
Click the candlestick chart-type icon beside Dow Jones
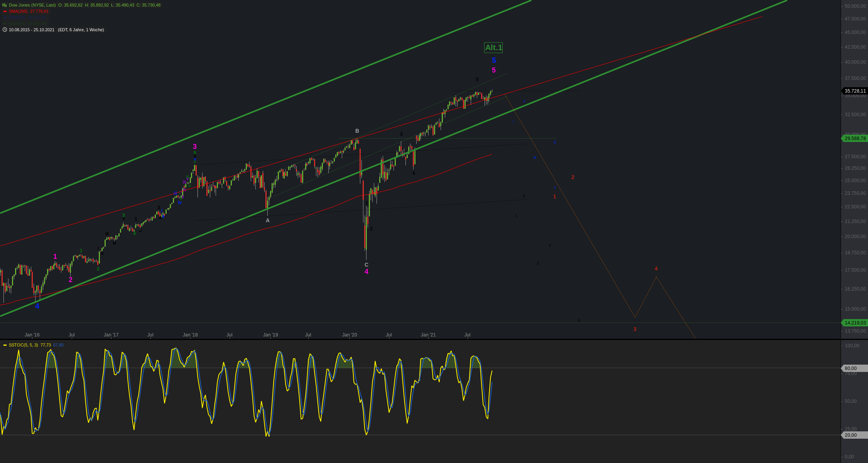(x=5, y=5)
